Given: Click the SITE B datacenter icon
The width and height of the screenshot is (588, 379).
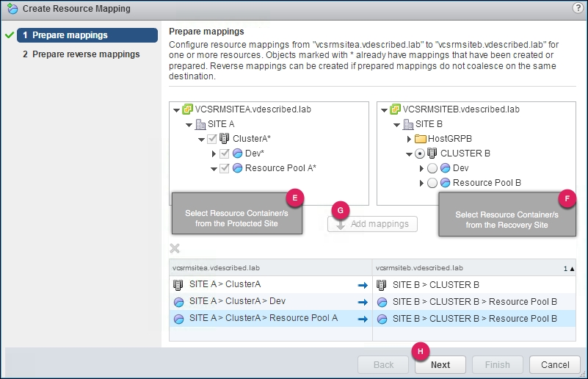Looking at the screenshot, I should pos(408,124).
